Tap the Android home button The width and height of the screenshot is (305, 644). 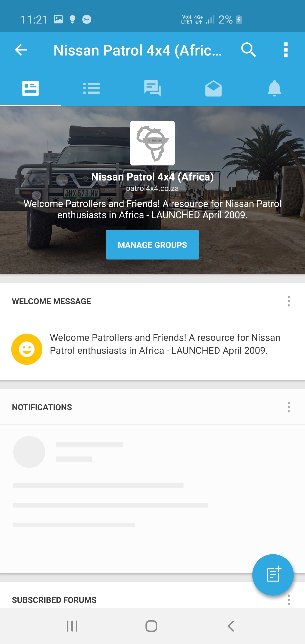[x=151, y=626]
